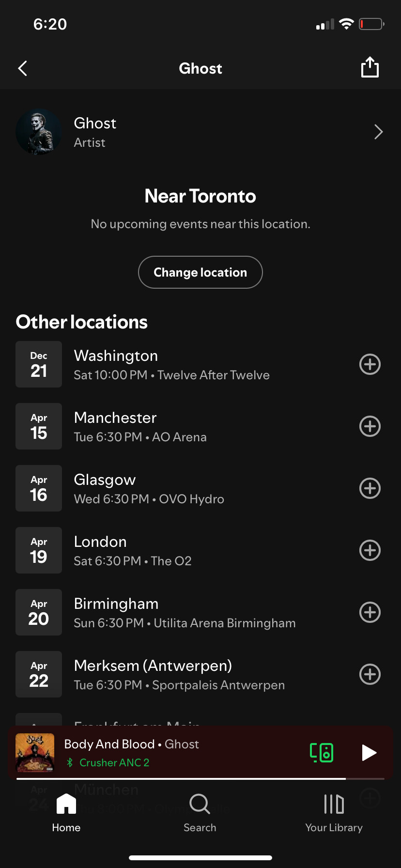Toggle plus for Glasgow event

[370, 488]
